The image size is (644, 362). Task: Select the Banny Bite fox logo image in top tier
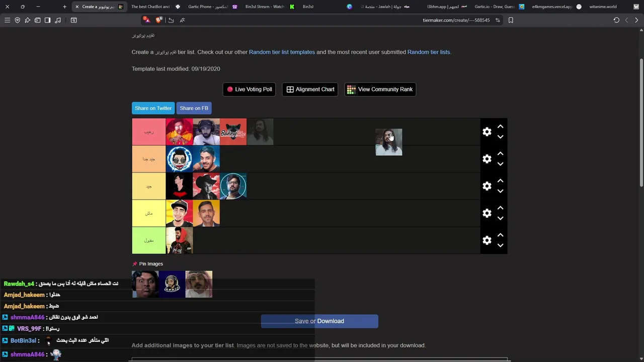coord(233,132)
